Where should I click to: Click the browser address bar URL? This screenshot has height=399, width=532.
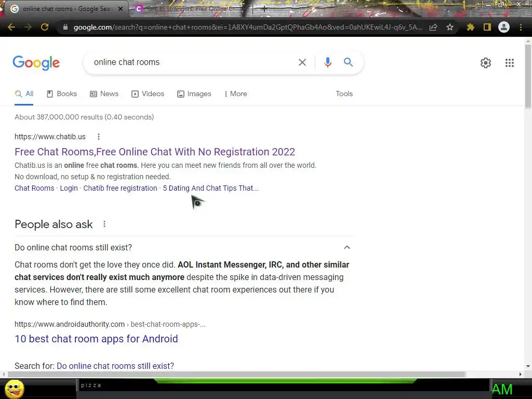(248, 27)
